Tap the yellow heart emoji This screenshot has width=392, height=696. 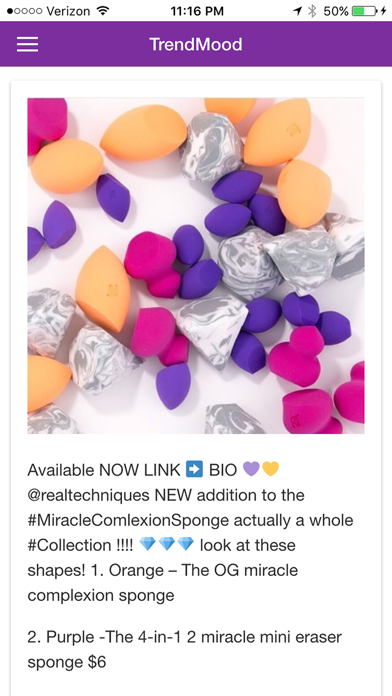click(270, 469)
